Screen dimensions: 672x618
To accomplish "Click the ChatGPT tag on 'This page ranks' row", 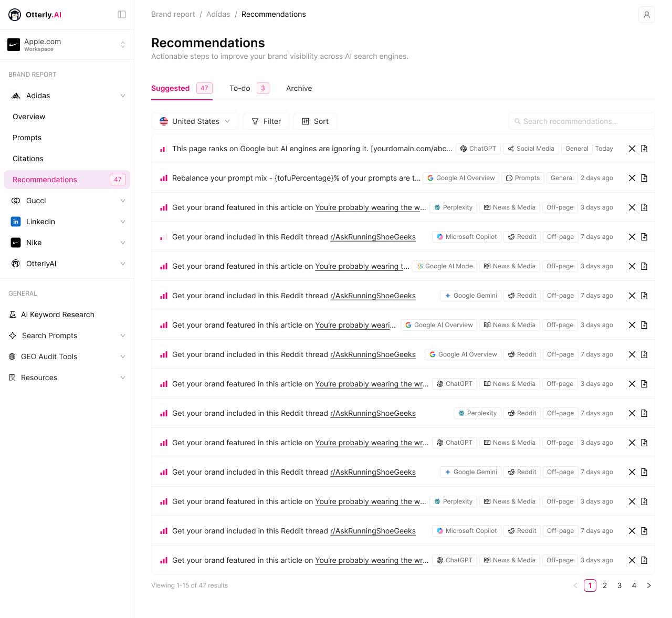I will coord(478,149).
